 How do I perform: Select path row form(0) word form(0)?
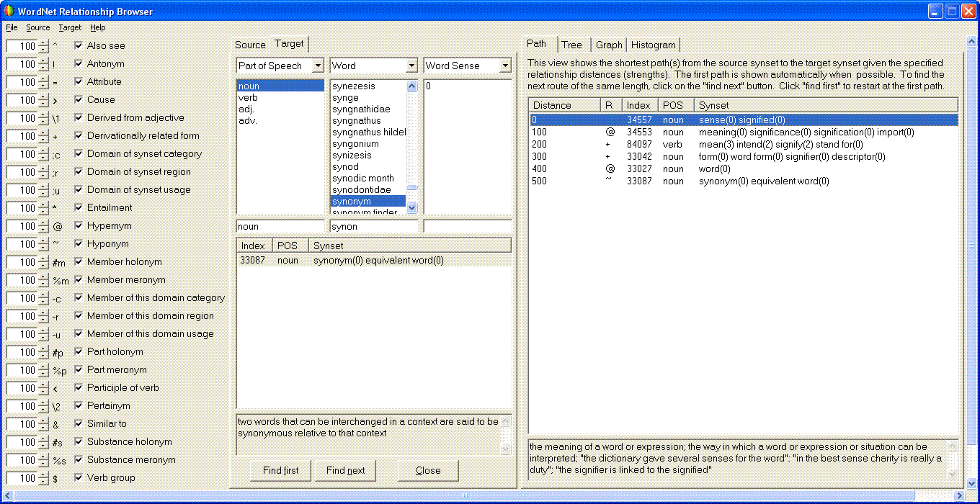(744, 157)
